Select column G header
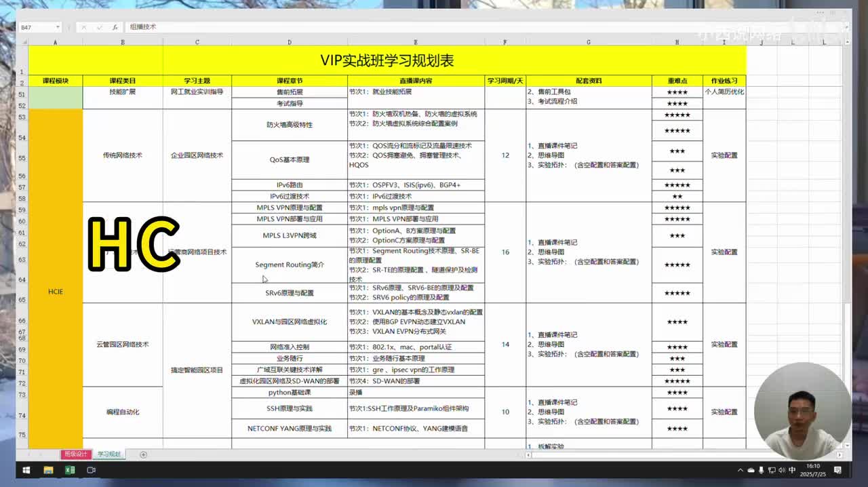Screen dimensions: 868x487 589,42
